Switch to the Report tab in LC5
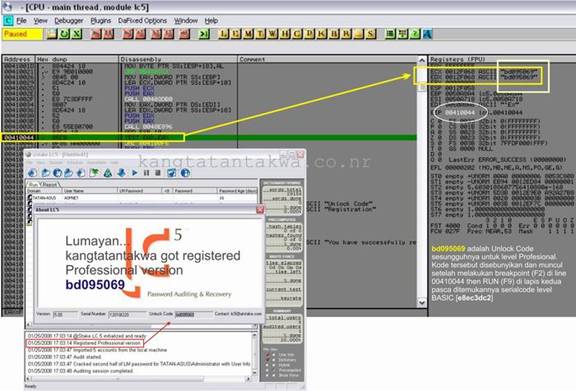The width and height of the screenshot is (576, 391). tap(50, 184)
